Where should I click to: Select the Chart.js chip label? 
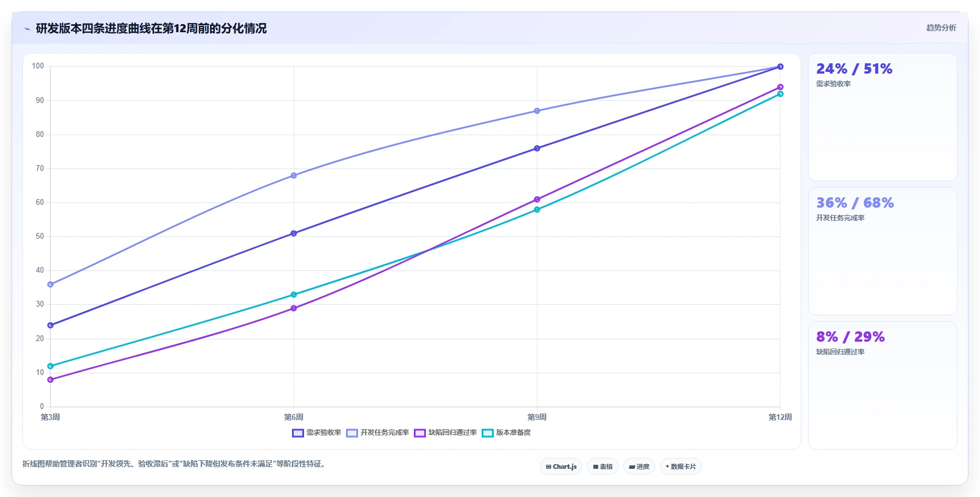(x=564, y=467)
